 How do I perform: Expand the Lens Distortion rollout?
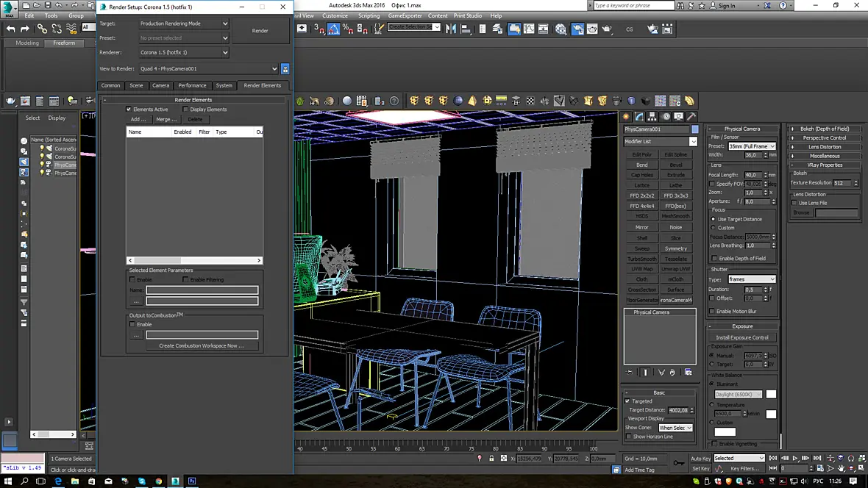[825, 147]
